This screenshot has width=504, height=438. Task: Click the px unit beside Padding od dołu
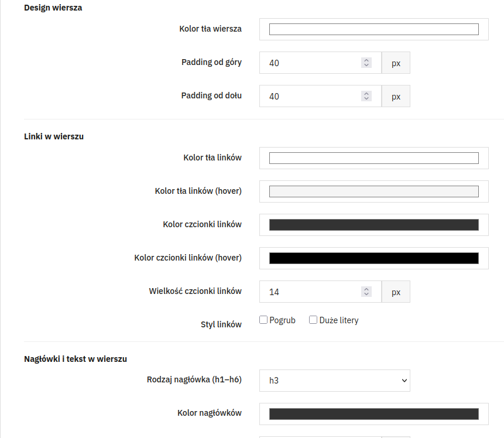[396, 96]
